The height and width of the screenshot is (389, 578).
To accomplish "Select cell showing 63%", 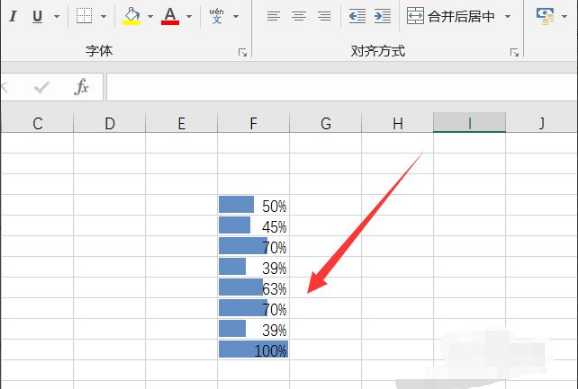I will coord(254,288).
